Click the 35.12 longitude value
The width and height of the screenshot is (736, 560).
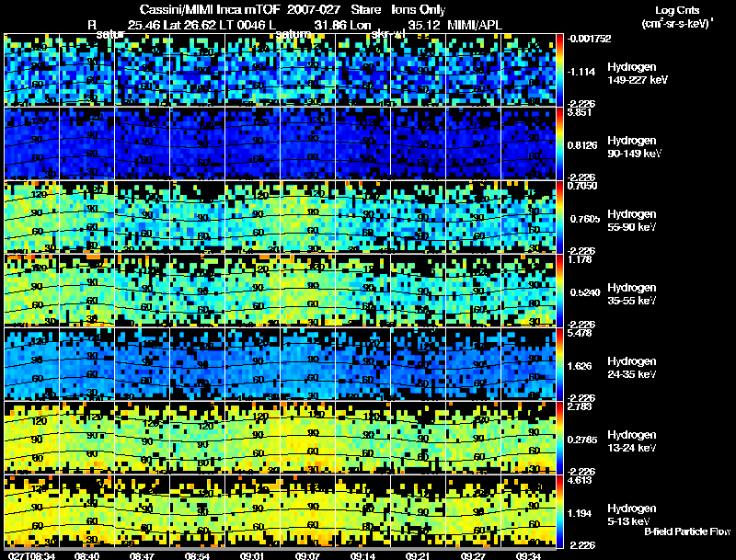pos(424,25)
